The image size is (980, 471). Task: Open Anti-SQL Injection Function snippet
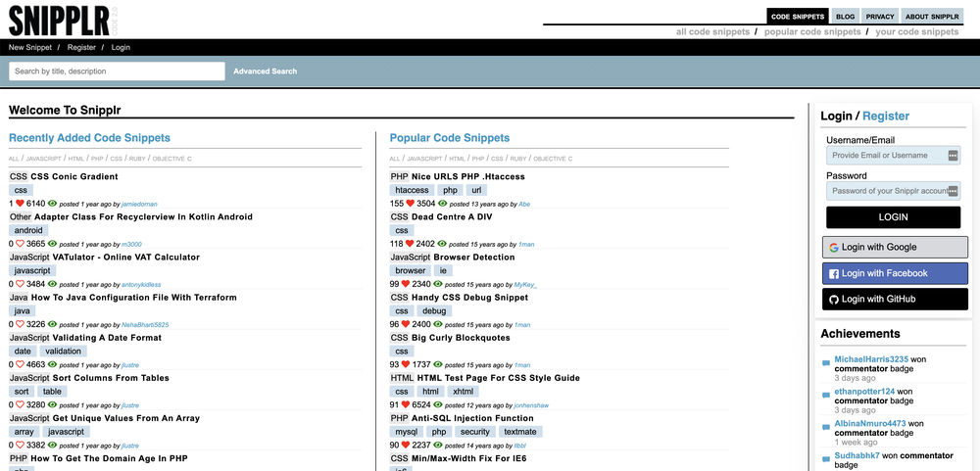pyautogui.click(x=472, y=418)
